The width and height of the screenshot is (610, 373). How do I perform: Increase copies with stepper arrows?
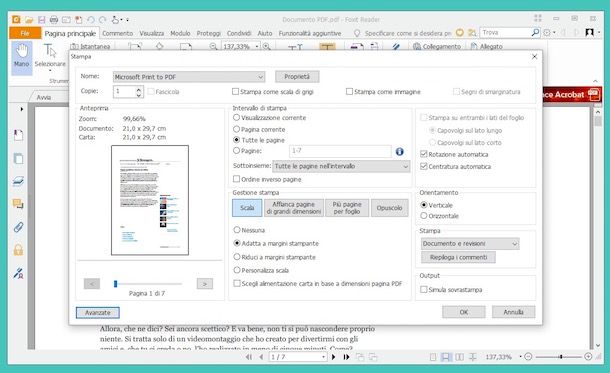(x=139, y=89)
